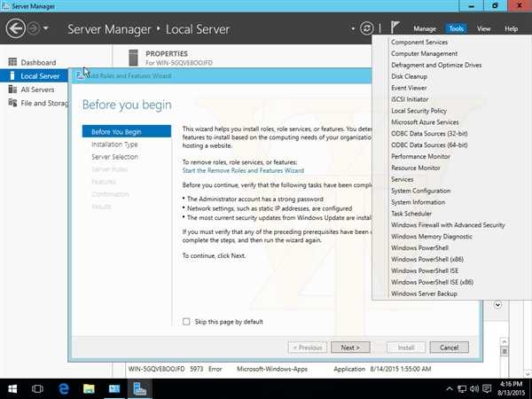The image size is (532, 399).
Task: Open Windows Firewall with Advanced Security
Action: (448, 225)
